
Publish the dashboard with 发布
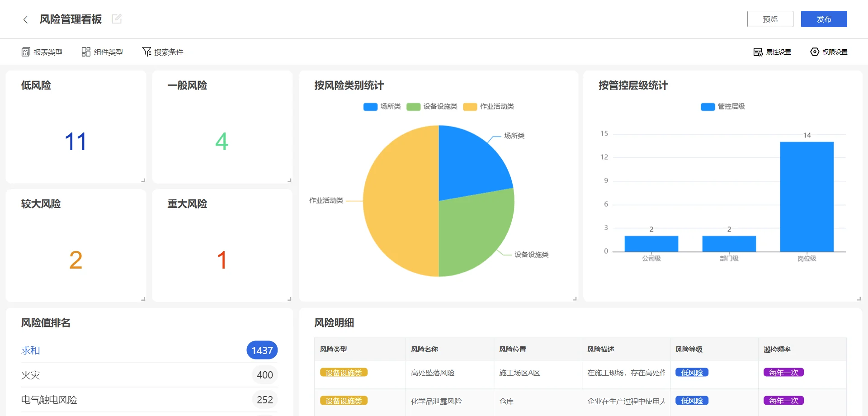[x=824, y=19]
